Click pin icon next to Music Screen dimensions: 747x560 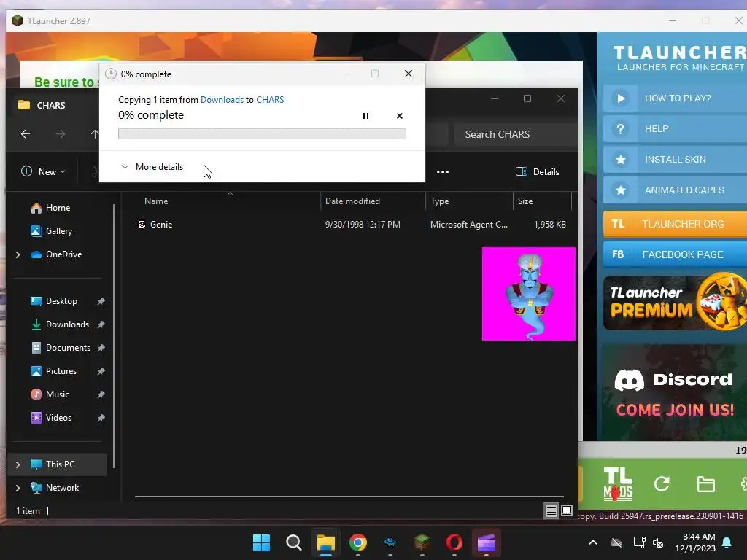[x=101, y=394]
